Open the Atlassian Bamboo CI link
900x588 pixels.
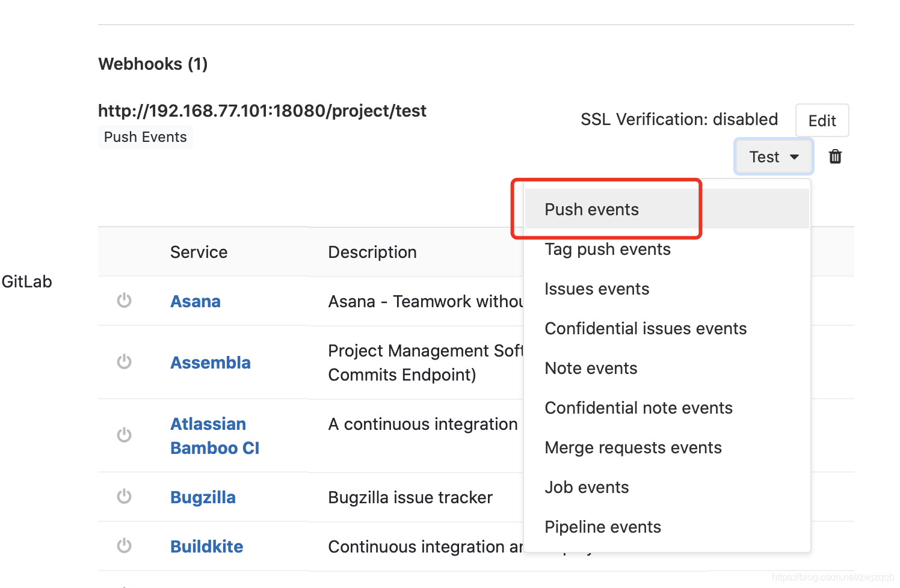(215, 436)
